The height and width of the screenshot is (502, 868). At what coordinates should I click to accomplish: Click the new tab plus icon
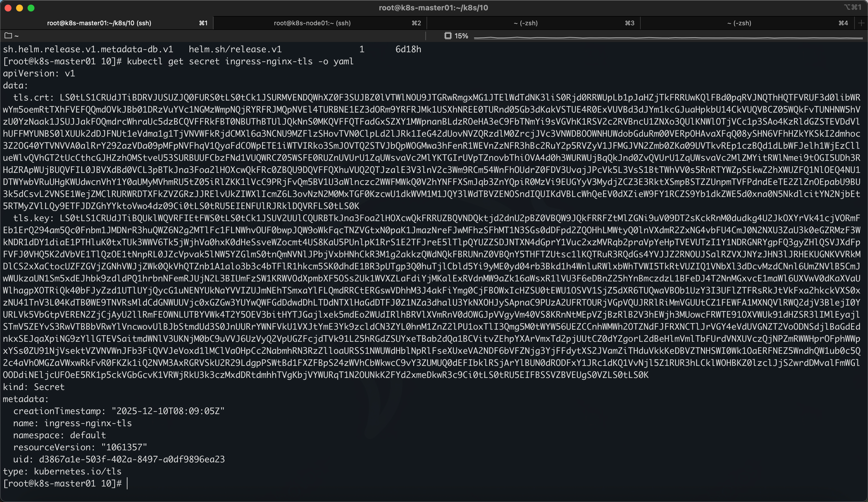pyautogui.click(x=861, y=23)
